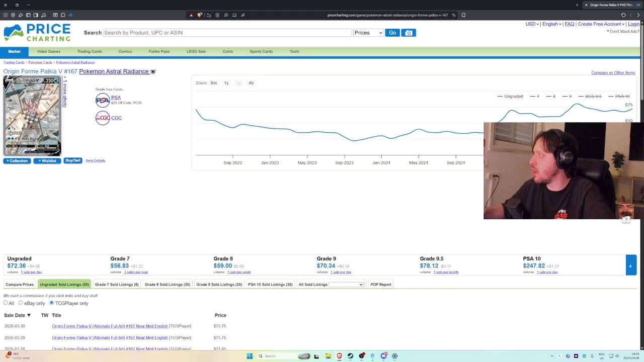Open the LEGO Sets menu

click(x=196, y=51)
